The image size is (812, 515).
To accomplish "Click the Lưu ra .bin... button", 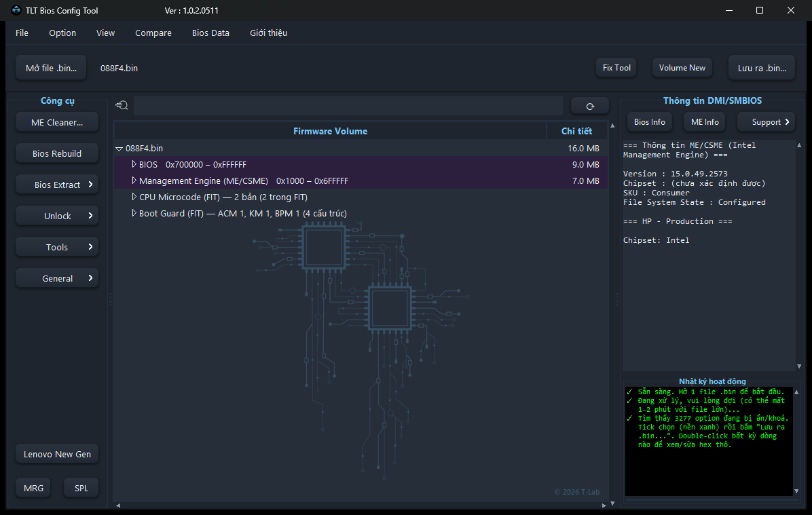I will click(762, 68).
